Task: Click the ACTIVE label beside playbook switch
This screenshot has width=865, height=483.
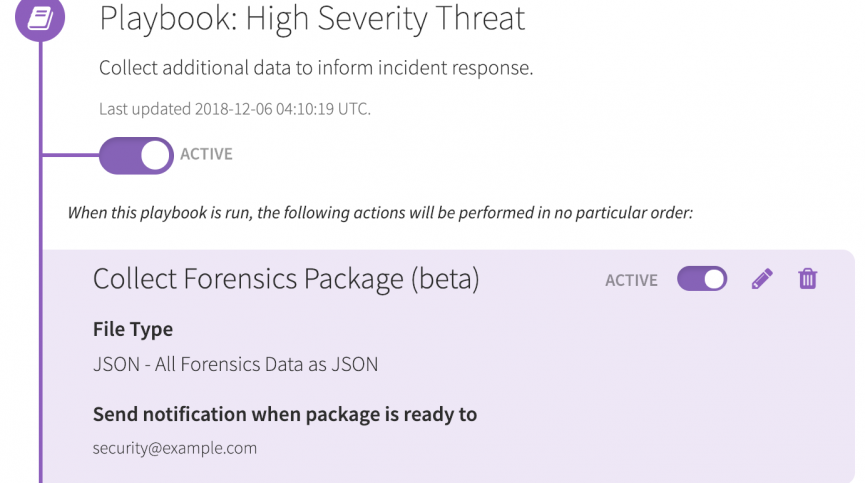Action: click(206, 155)
